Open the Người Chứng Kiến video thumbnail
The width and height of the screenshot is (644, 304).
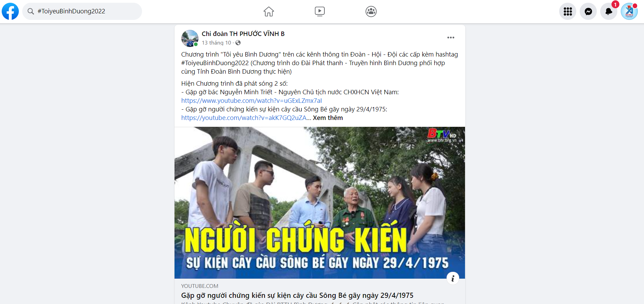pyautogui.click(x=320, y=203)
